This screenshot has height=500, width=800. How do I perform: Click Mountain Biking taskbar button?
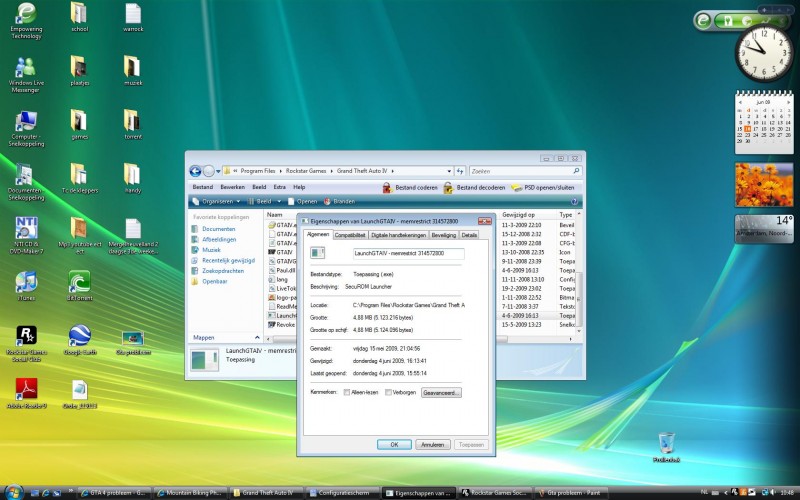[190, 493]
